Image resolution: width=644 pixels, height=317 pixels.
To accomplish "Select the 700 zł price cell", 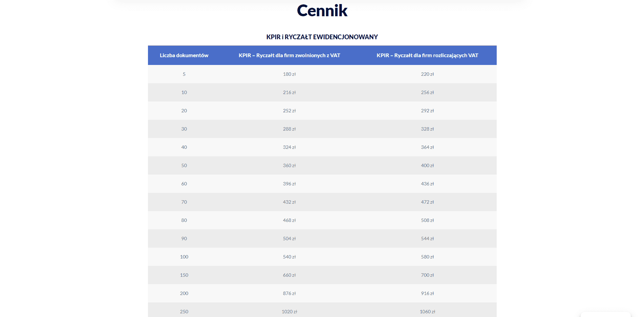I will click(427, 275).
